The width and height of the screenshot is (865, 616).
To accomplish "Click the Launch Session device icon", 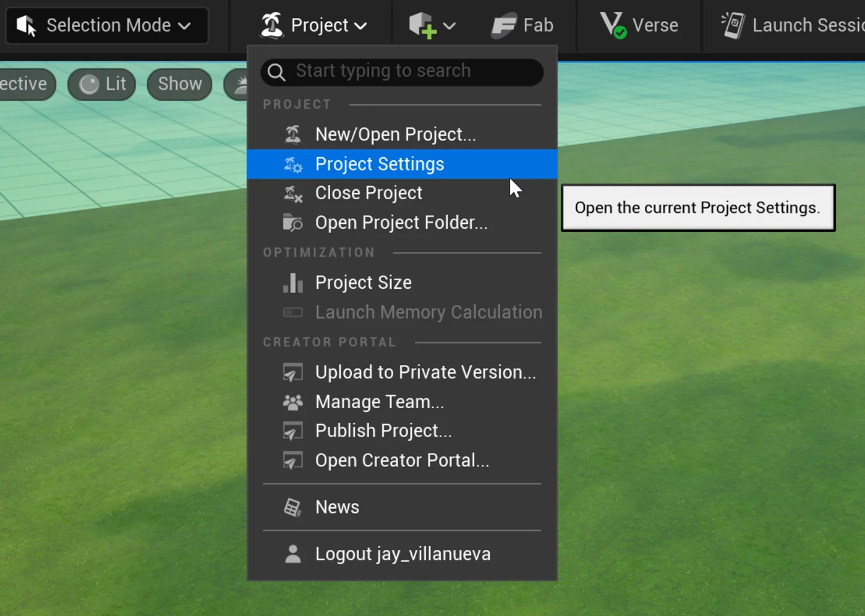I will [733, 25].
